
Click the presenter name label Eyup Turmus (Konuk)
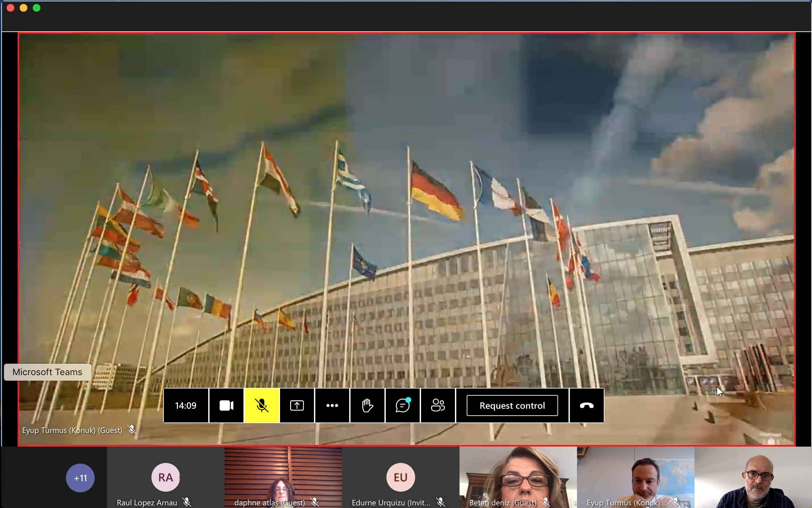[x=72, y=430]
